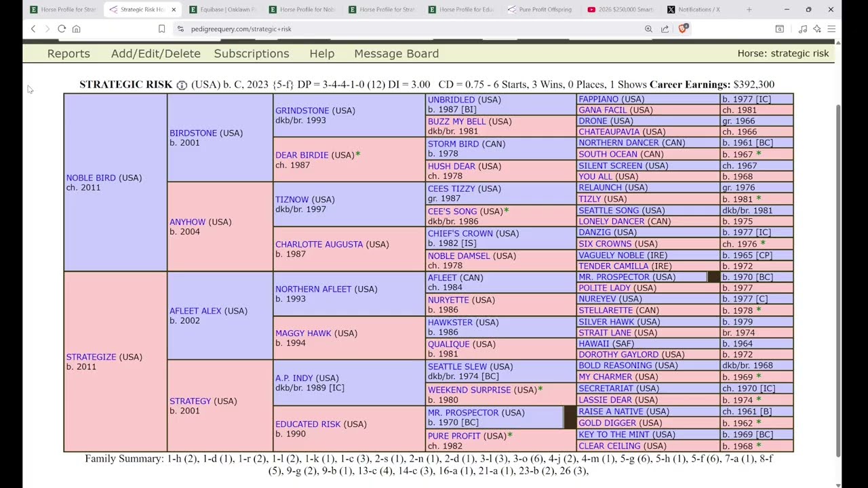Go forward using the forward arrow

47,28
